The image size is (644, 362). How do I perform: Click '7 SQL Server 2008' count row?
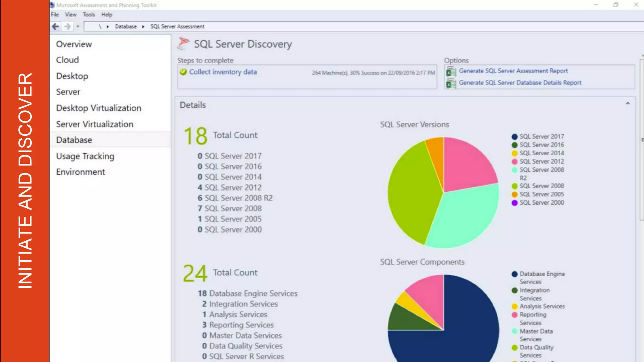click(x=230, y=208)
